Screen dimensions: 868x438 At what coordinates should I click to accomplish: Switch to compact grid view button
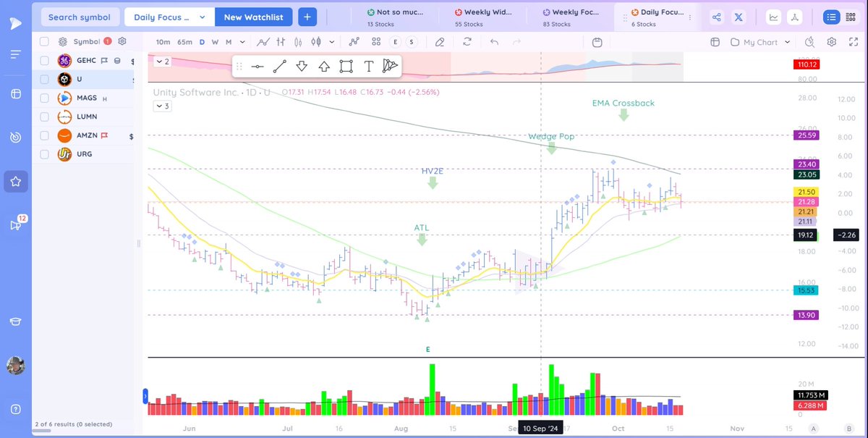(851, 17)
